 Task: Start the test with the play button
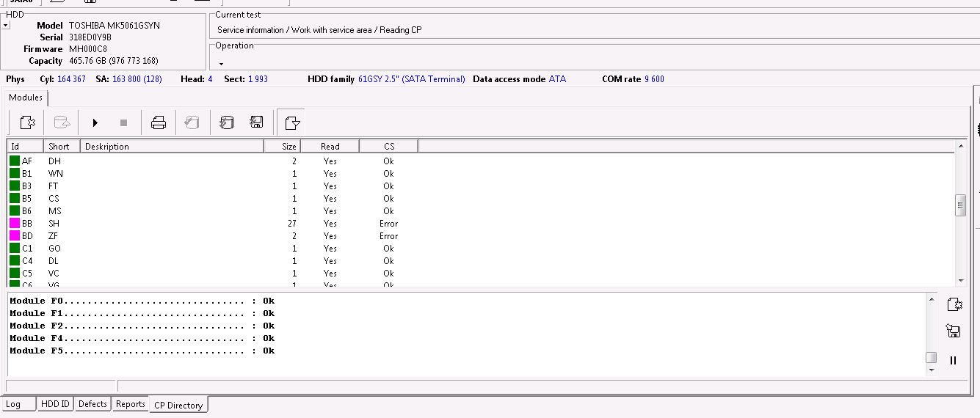click(x=95, y=122)
